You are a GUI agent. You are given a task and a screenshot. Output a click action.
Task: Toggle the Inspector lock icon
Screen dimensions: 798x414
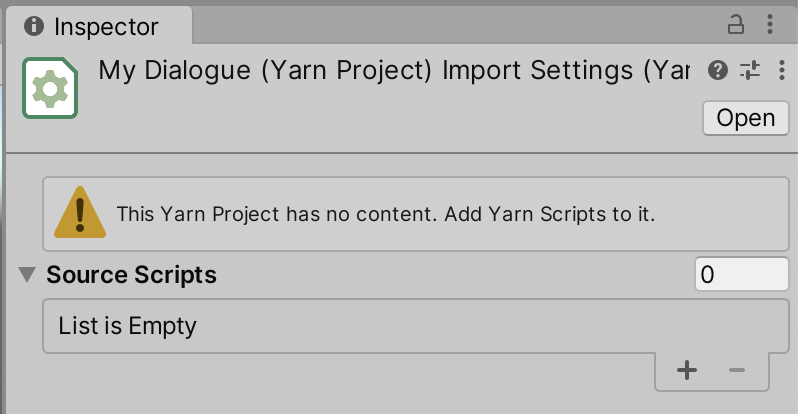coord(736,25)
